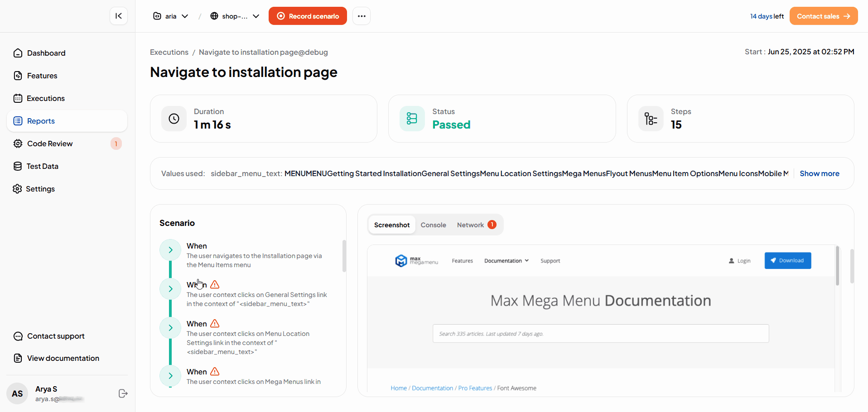Expand the first When scenario step
Image resolution: width=868 pixels, height=412 pixels.
170,250
